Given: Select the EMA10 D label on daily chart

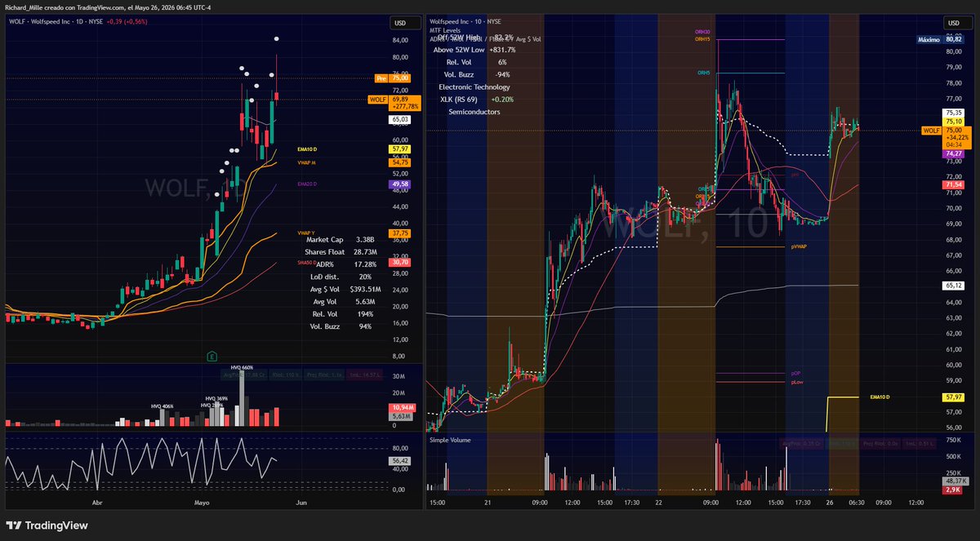Looking at the screenshot, I should [309, 149].
